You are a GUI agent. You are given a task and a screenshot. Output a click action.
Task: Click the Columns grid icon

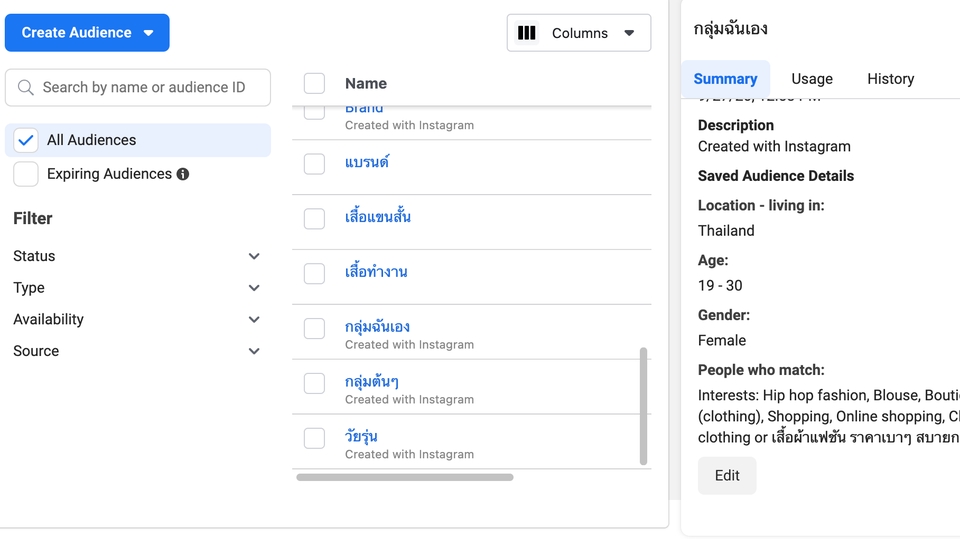tap(527, 33)
